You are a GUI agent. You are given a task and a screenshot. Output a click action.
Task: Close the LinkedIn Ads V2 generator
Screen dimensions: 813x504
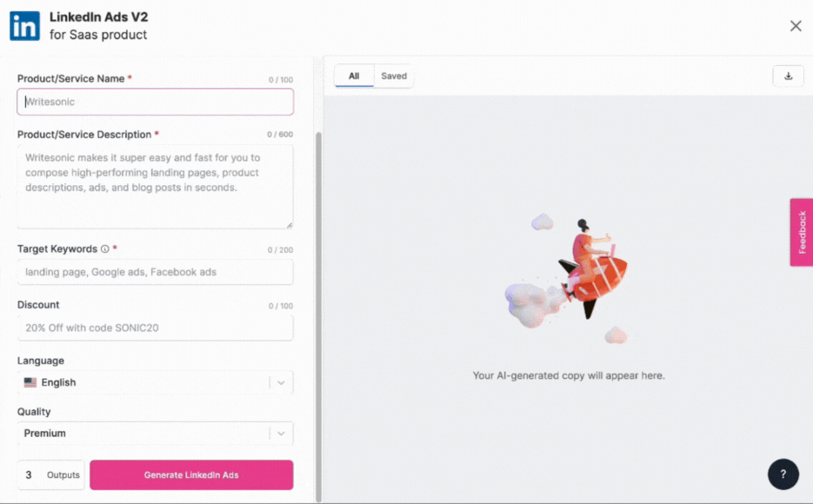pyautogui.click(x=795, y=25)
